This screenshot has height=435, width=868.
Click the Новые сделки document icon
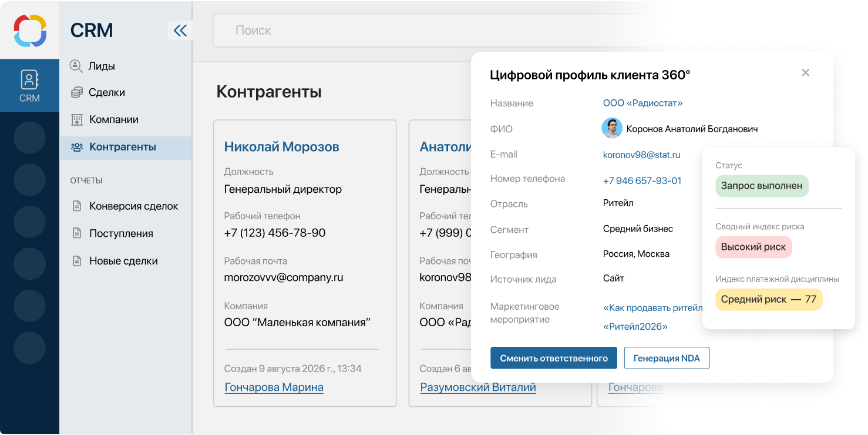76,261
